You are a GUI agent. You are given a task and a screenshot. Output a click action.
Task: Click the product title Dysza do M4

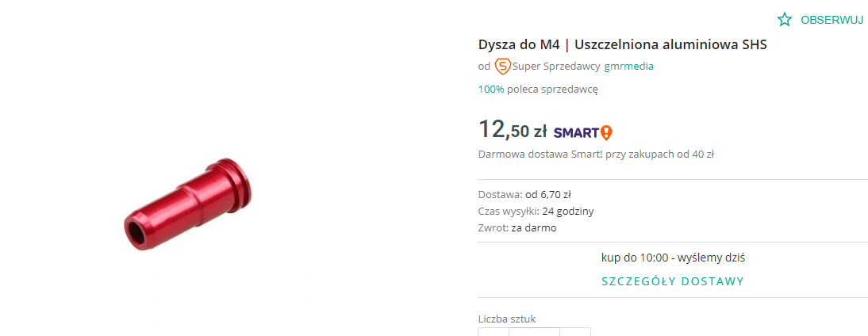622,44
